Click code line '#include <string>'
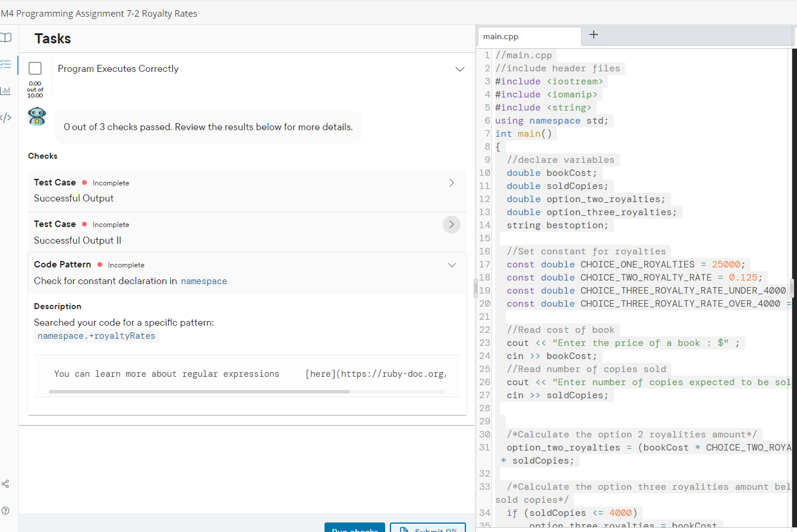Screen dimensions: 797x532 543,108
